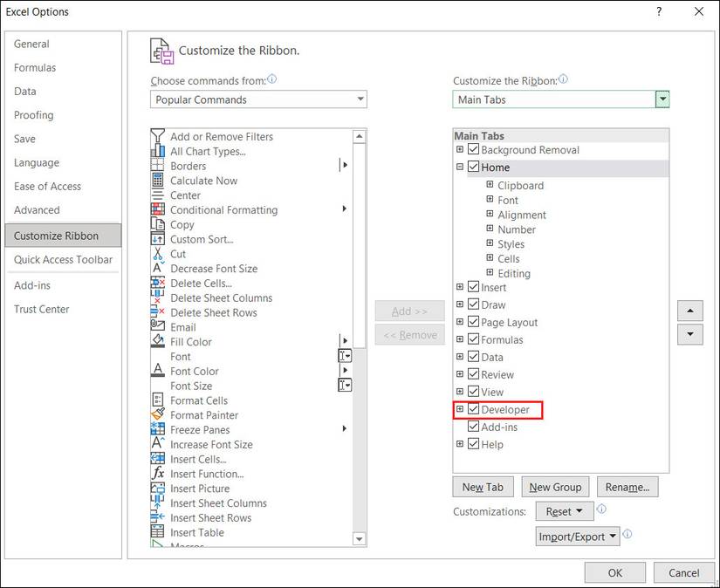Move selected tab down with arrow button

click(690, 334)
